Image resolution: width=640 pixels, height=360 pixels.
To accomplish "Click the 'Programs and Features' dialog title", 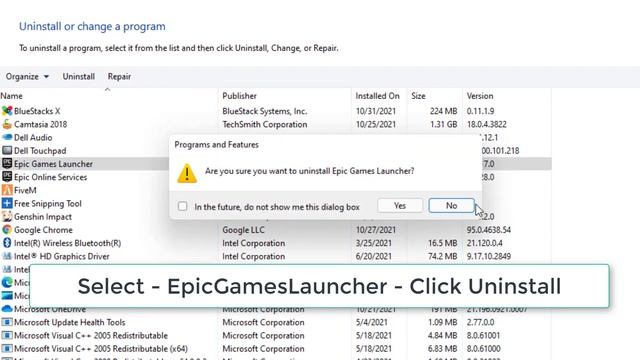I will (216, 145).
